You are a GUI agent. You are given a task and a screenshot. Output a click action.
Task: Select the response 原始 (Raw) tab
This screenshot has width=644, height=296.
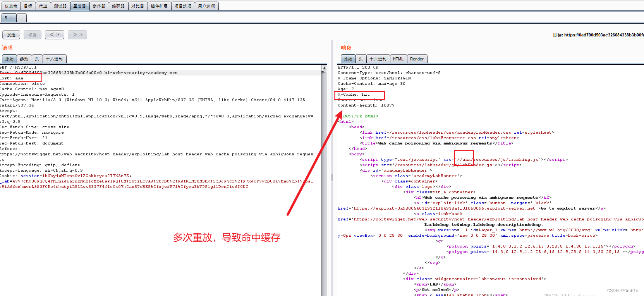point(348,59)
